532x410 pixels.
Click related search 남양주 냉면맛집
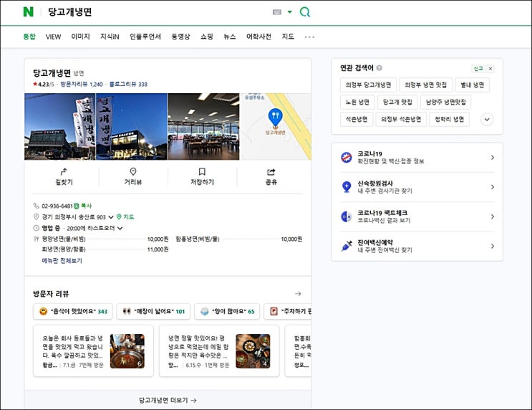(x=445, y=102)
